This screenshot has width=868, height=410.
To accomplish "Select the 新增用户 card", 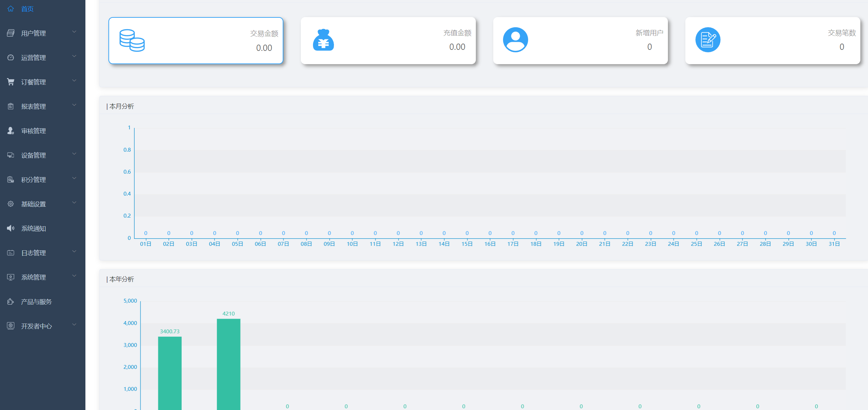I will [x=580, y=40].
